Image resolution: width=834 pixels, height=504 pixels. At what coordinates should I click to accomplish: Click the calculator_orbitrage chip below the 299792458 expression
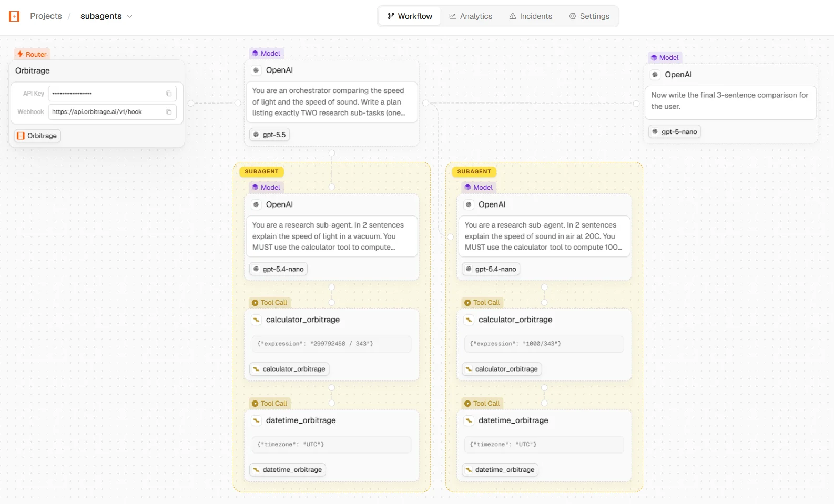point(289,369)
